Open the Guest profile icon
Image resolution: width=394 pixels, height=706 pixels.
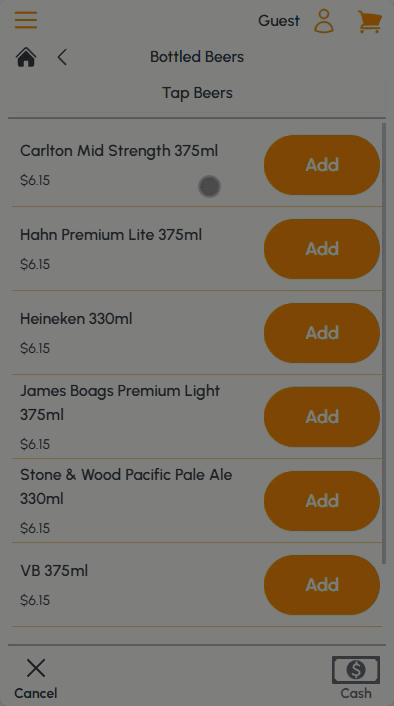click(x=324, y=21)
